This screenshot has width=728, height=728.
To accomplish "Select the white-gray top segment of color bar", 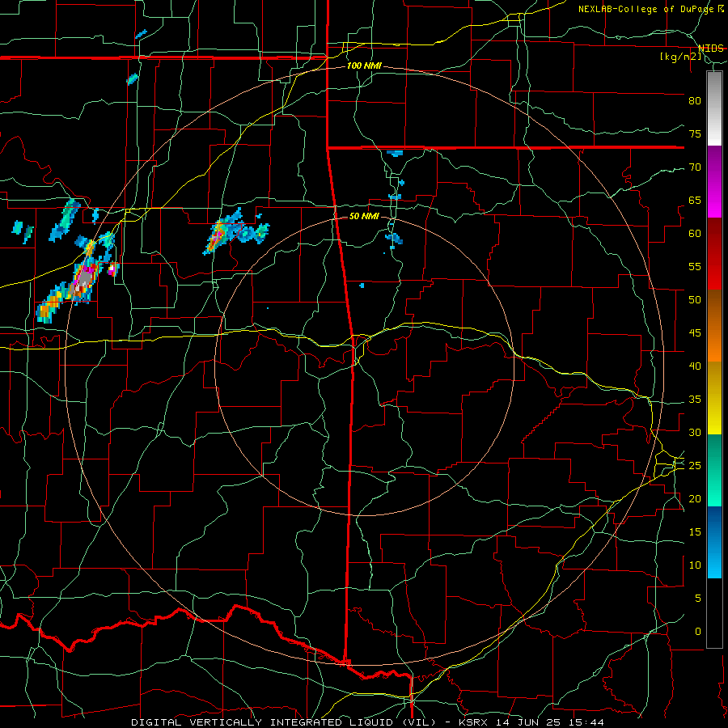I will click(x=714, y=108).
